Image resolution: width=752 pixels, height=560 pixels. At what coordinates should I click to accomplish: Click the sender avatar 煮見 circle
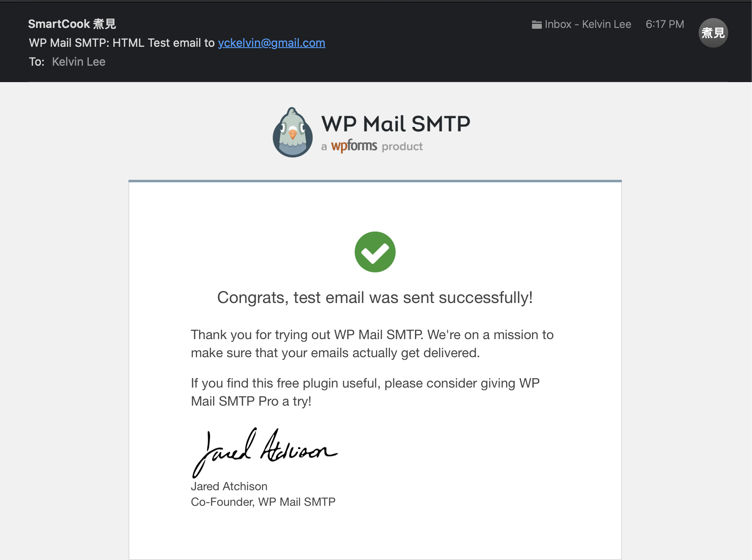point(713,33)
